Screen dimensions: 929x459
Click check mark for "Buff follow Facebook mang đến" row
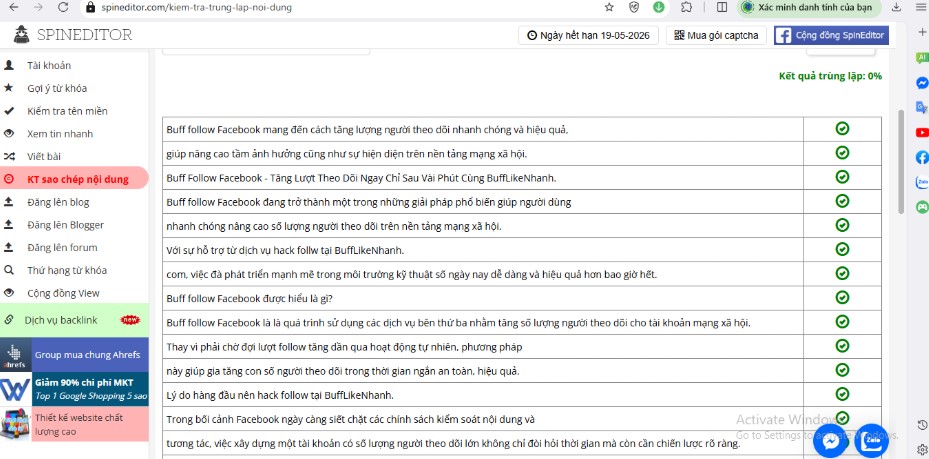point(842,129)
